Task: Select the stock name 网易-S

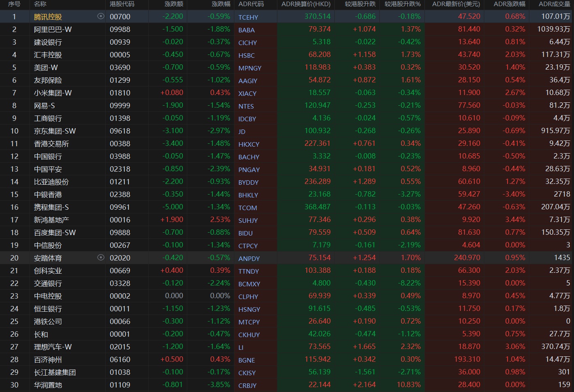Action: [44, 106]
